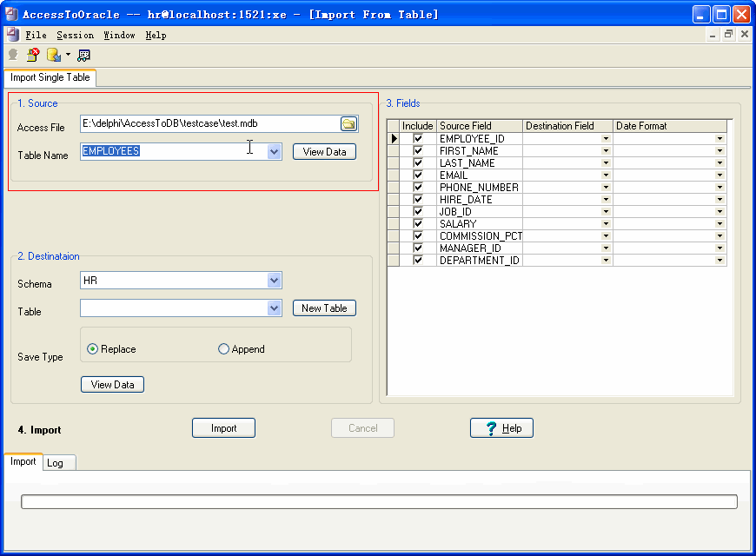
Task: Click the Destination Field column header
Action: [567, 126]
